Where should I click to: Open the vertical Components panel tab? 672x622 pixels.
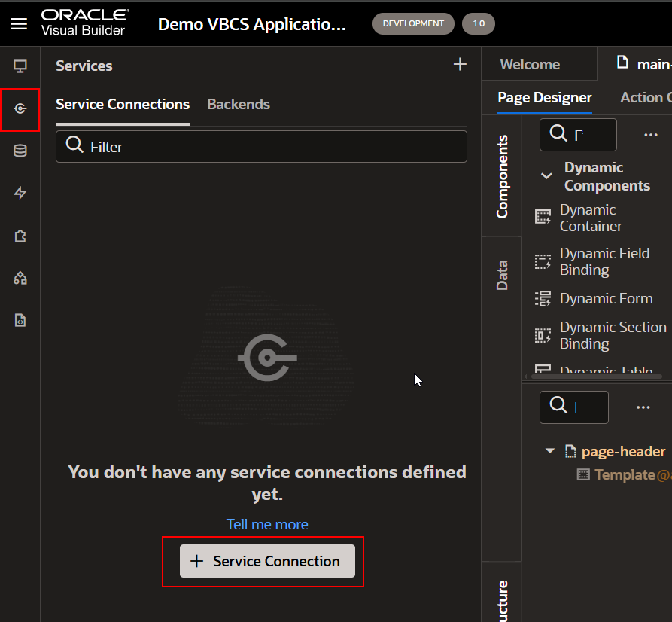coord(502,176)
